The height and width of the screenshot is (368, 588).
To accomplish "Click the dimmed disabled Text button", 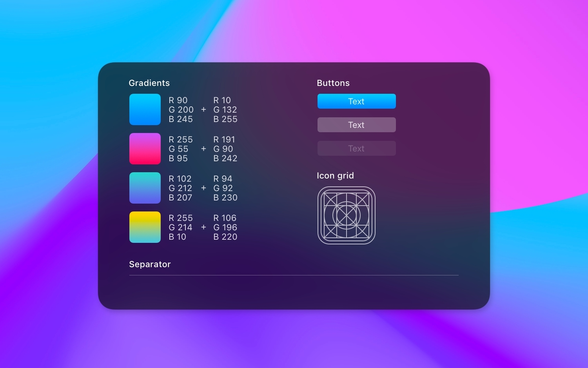I will pyautogui.click(x=356, y=148).
